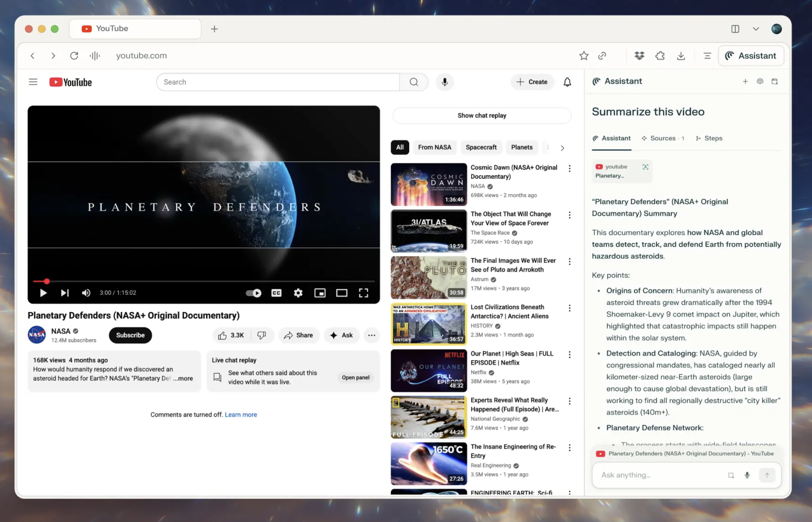
Task: Toggle closed captions CC button
Action: [277, 293]
